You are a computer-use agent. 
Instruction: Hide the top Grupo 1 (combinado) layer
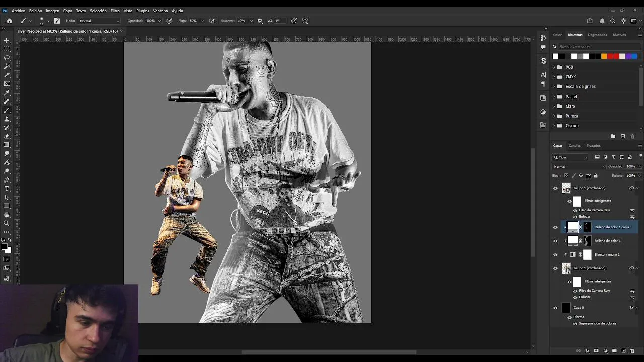(x=555, y=188)
